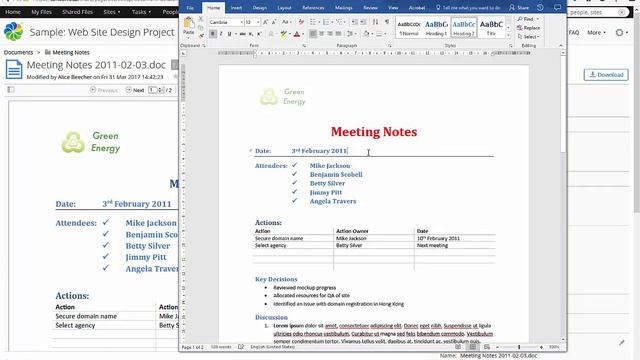640x360 pixels.
Task: Click the Align Left icon
Action: (313, 34)
